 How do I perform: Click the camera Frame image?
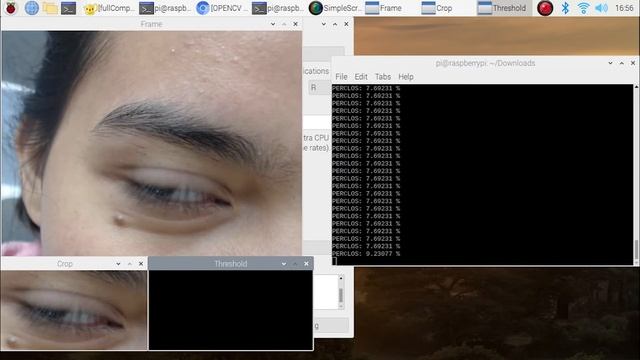pyautogui.click(x=151, y=143)
